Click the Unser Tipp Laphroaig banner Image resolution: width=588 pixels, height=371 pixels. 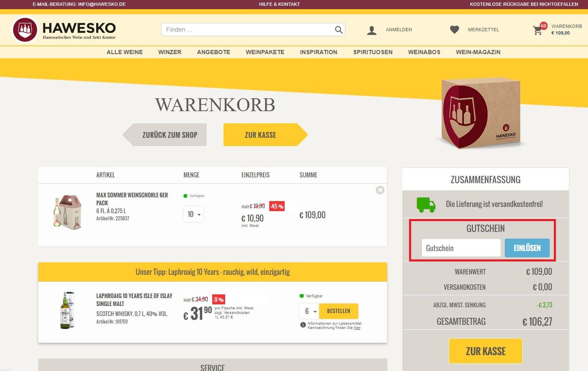point(213,272)
